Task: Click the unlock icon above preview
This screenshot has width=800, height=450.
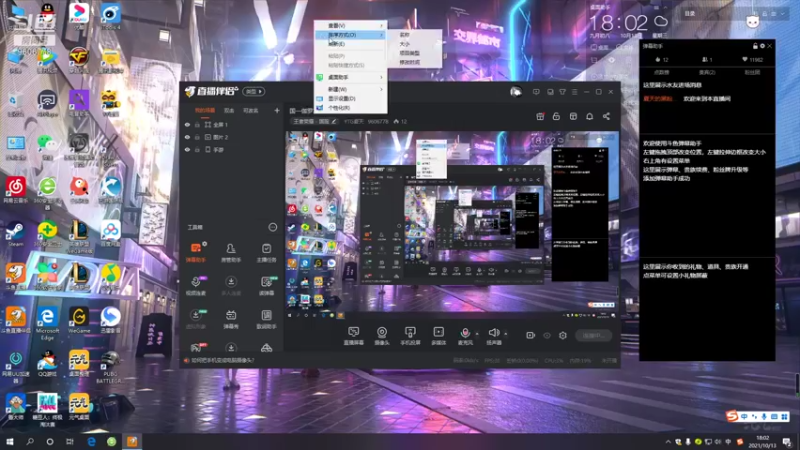Action: (x=556, y=116)
